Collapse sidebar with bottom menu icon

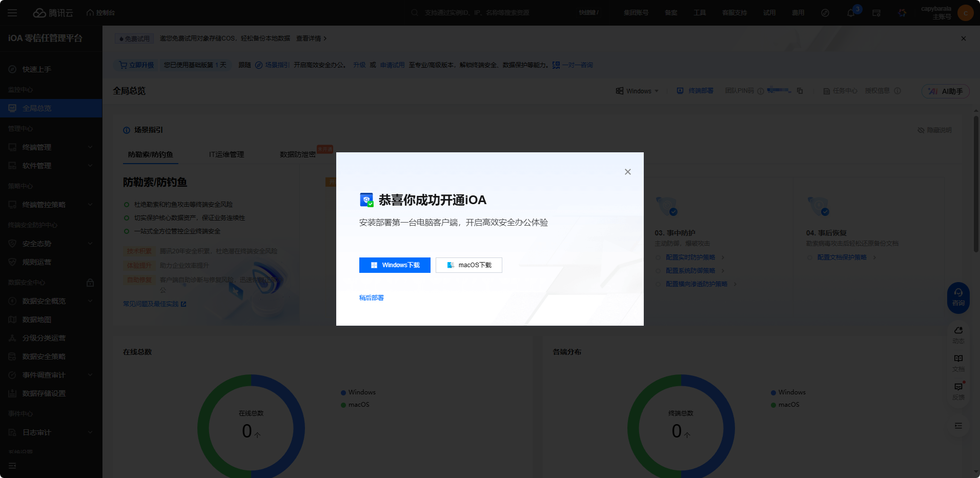[x=12, y=466]
